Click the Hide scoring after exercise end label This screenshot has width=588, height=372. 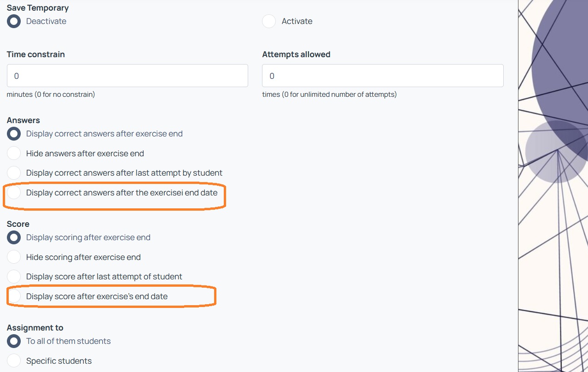point(83,257)
